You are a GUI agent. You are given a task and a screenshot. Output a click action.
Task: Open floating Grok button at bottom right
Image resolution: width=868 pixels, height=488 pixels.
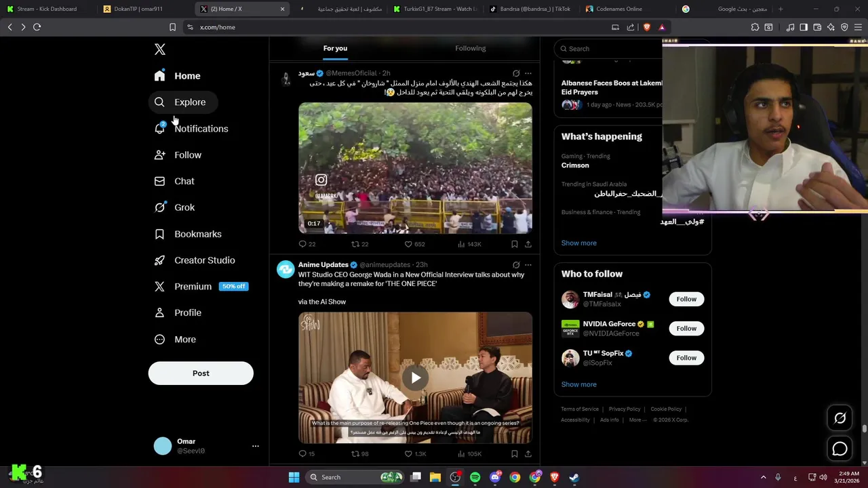pyautogui.click(x=840, y=418)
